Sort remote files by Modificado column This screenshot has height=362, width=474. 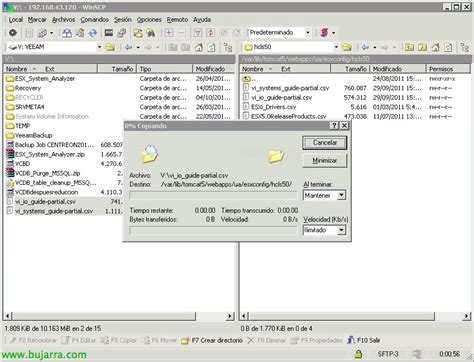(x=398, y=69)
